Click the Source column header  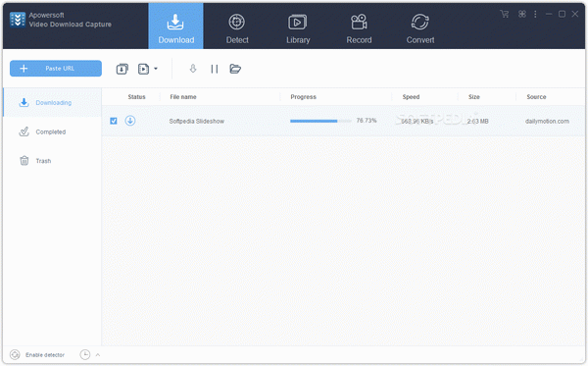[x=536, y=97]
